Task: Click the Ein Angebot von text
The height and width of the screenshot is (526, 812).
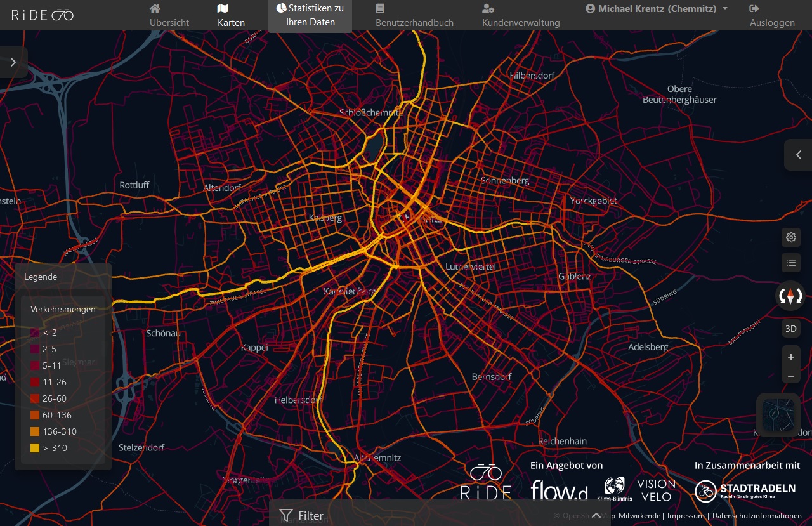Action: coord(566,466)
